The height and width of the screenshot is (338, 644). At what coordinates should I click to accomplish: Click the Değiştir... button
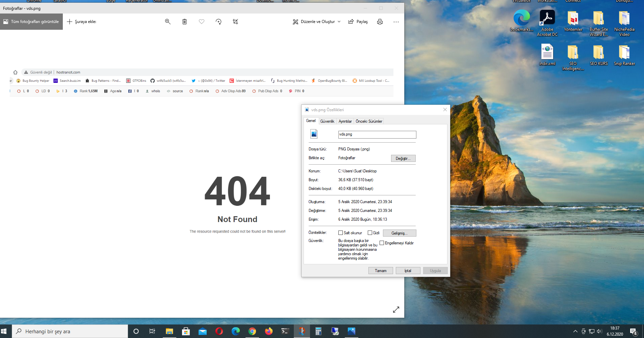(403, 159)
